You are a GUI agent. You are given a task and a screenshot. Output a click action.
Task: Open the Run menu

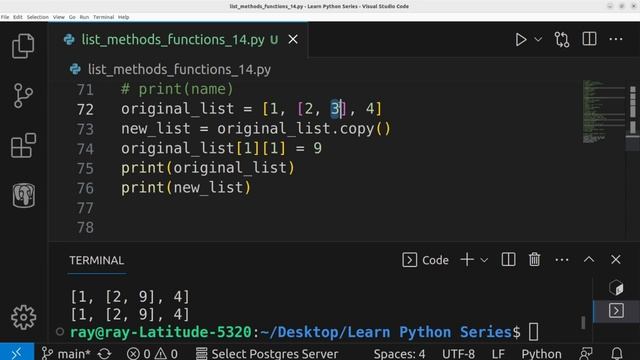click(84, 17)
